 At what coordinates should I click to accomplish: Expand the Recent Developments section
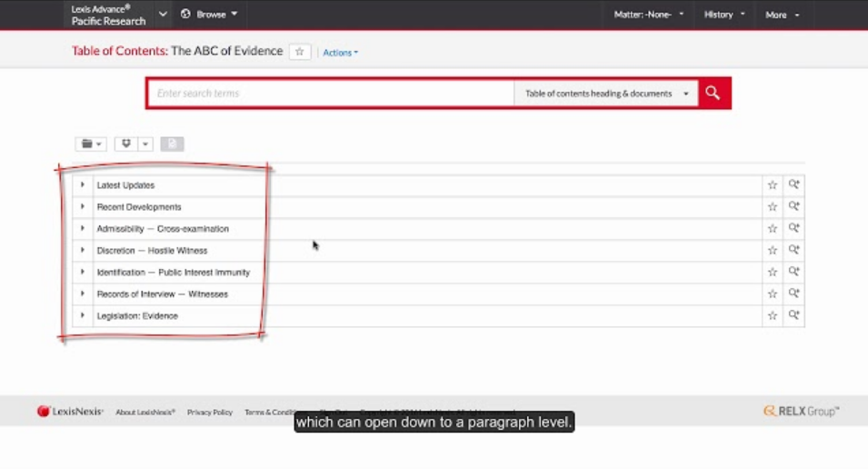tap(83, 206)
